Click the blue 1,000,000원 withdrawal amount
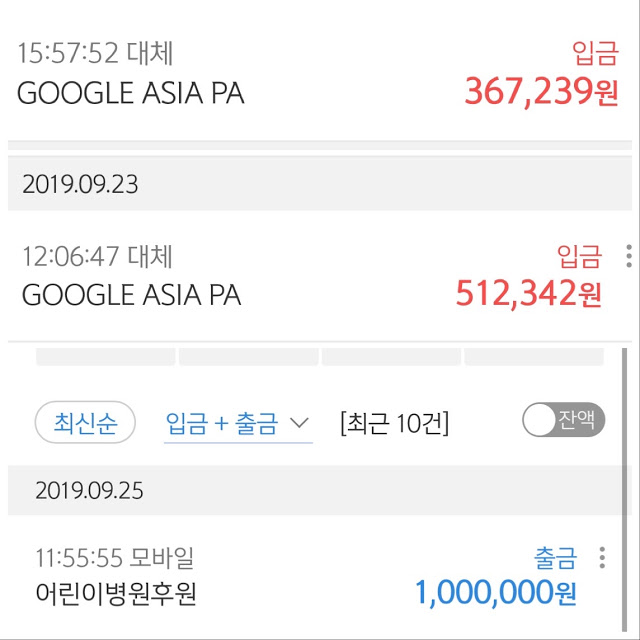This screenshot has width=640, height=640. (495, 593)
